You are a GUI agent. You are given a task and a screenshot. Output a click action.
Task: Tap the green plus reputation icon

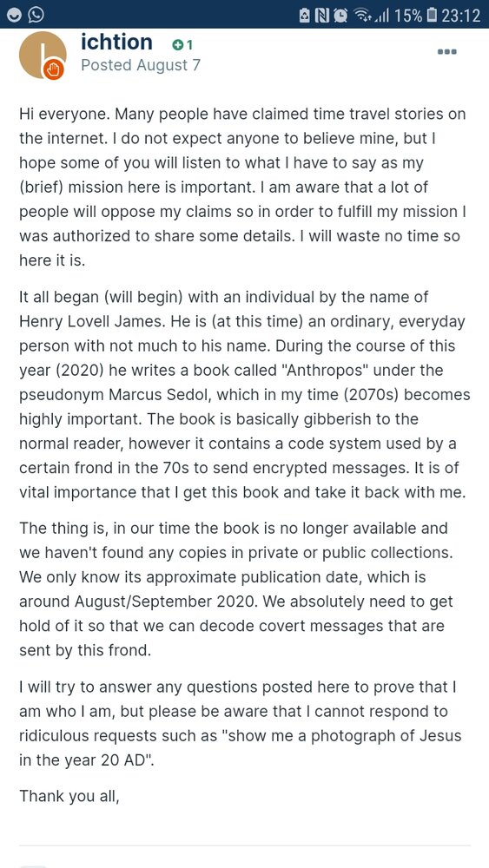click(x=176, y=45)
